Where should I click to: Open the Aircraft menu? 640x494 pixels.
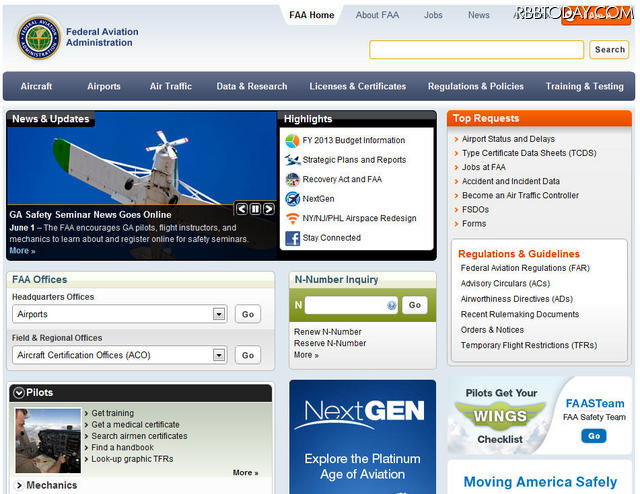tap(36, 86)
